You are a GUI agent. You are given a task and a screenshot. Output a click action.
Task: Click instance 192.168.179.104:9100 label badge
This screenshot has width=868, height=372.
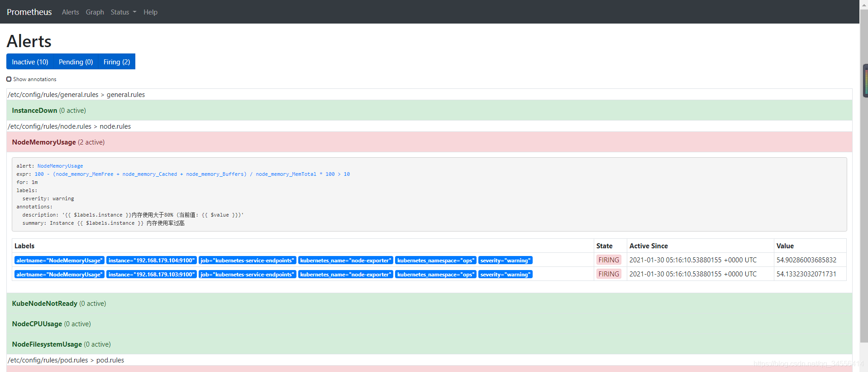pos(152,260)
